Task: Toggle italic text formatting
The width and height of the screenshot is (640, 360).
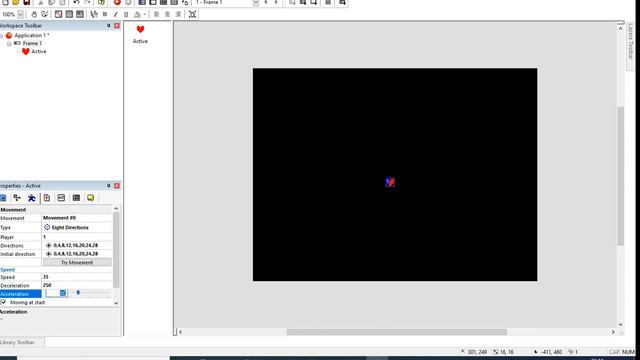Action: pyautogui.click(x=116, y=14)
